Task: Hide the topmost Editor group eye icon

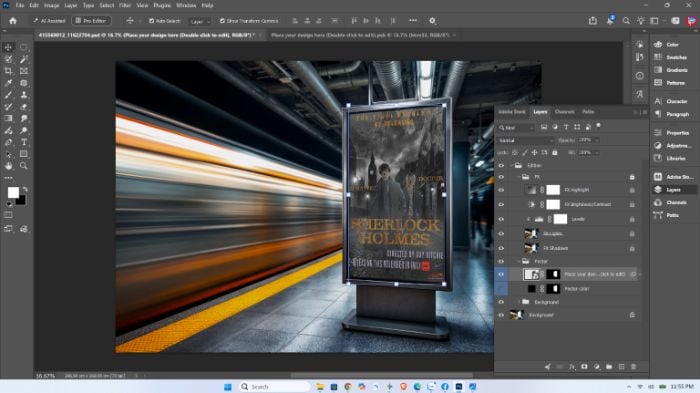Action: point(501,166)
